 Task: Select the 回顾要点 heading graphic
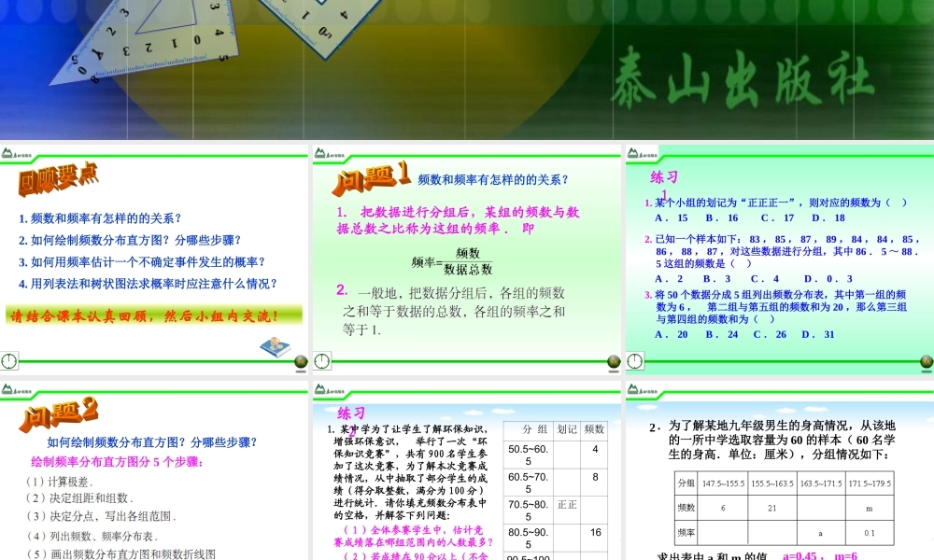coord(58,178)
